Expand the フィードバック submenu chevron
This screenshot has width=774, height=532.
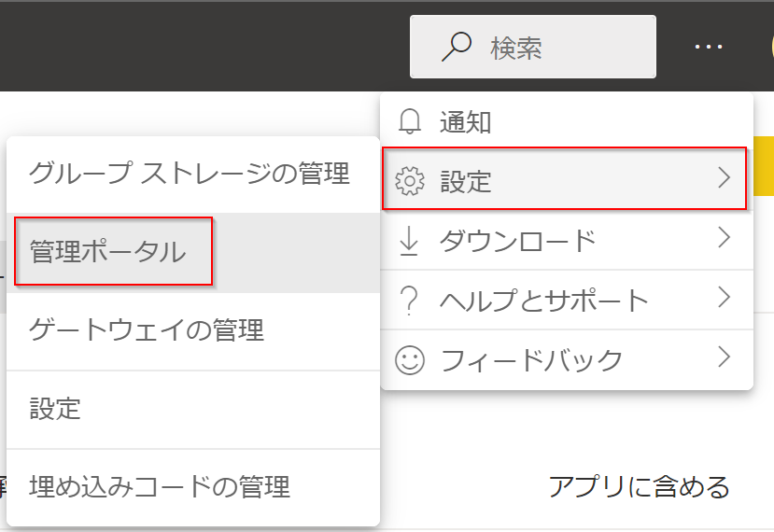pos(724,357)
